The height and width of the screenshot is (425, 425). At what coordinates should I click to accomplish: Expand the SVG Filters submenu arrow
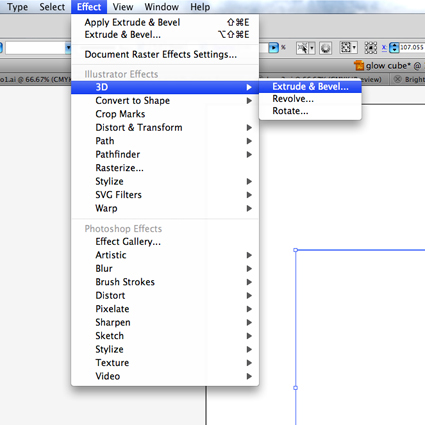pyautogui.click(x=249, y=195)
